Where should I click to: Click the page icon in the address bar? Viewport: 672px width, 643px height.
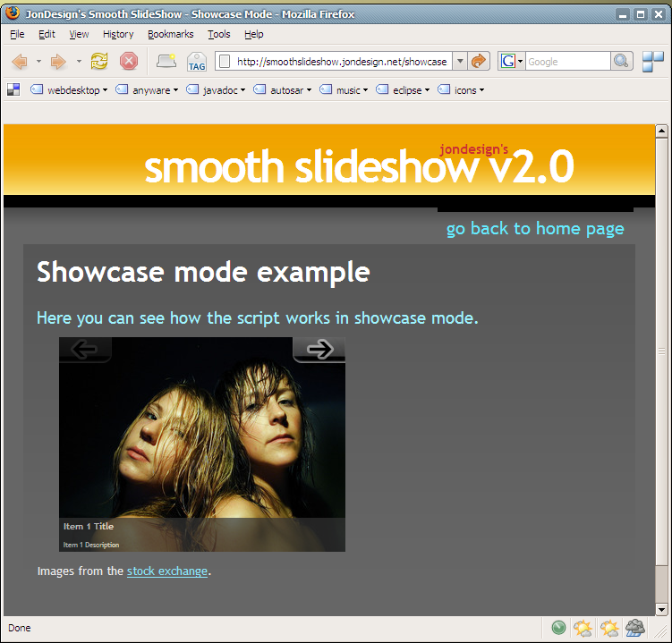coord(225,62)
